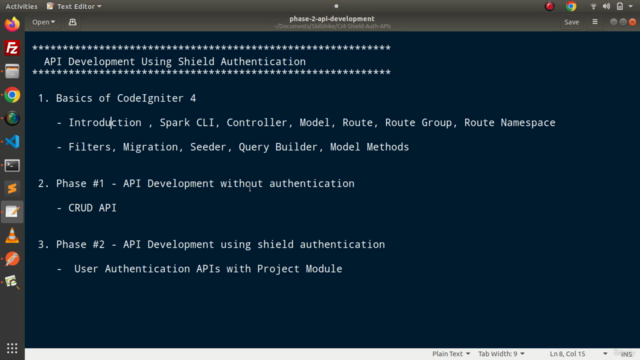Click the text Query Builder
This screenshot has height=360, width=640.
tap(278, 147)
